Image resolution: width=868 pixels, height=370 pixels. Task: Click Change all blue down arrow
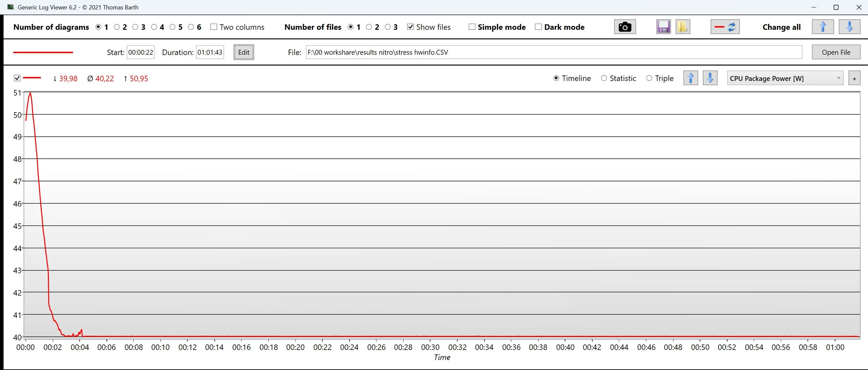[849, 27]
